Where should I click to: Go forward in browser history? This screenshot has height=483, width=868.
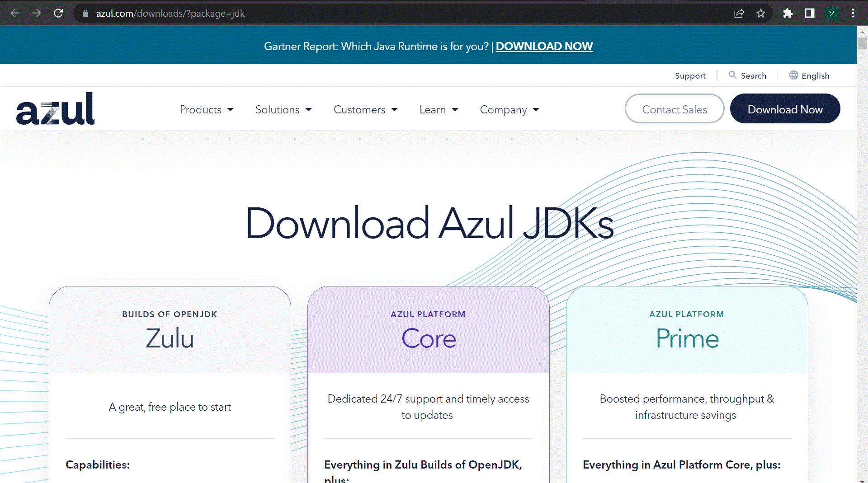37,13
